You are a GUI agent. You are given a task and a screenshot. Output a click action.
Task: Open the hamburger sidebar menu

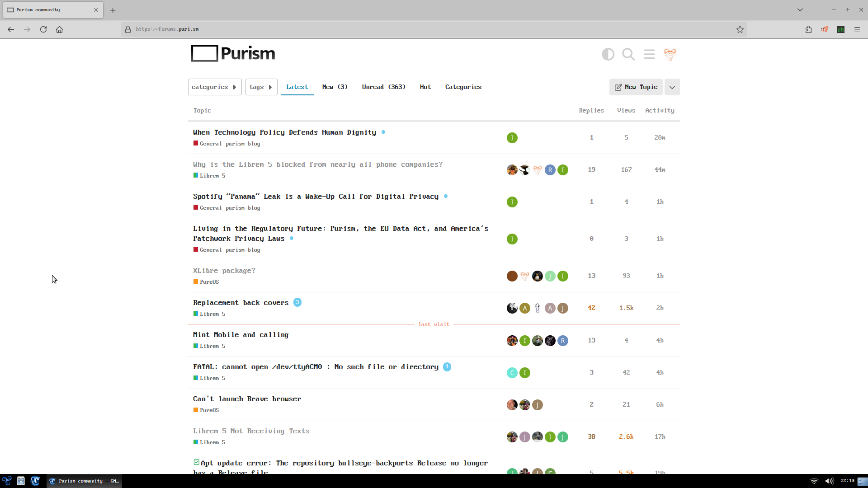point(649,54)
